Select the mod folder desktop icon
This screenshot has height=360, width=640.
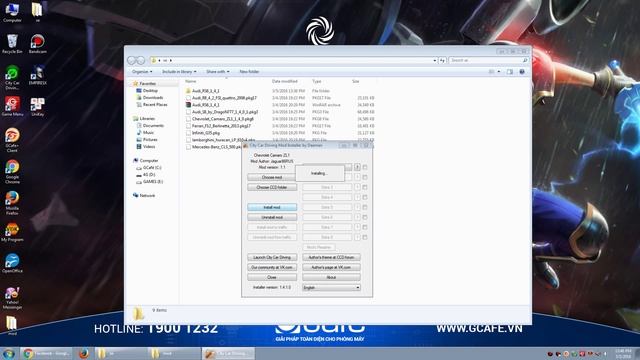click(x=12, y=326)
